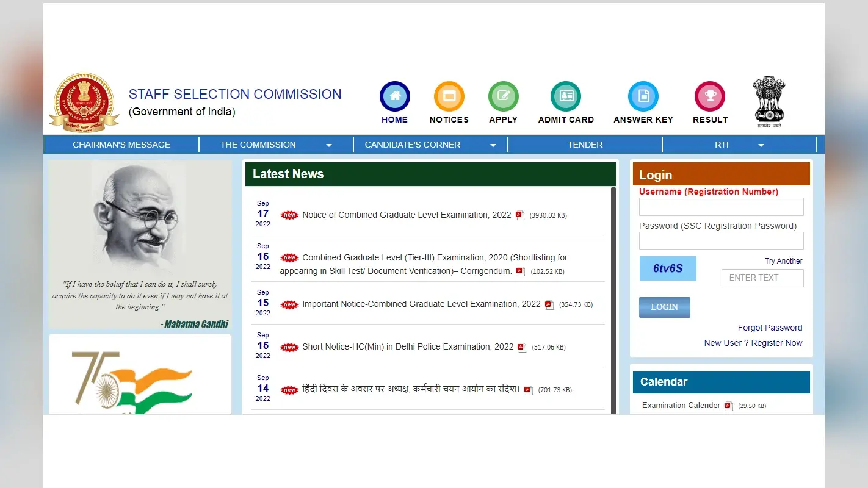
Task: Open the Hindi Diwas chairman message link
Action: pyautogui.click(x=411, y=389)
